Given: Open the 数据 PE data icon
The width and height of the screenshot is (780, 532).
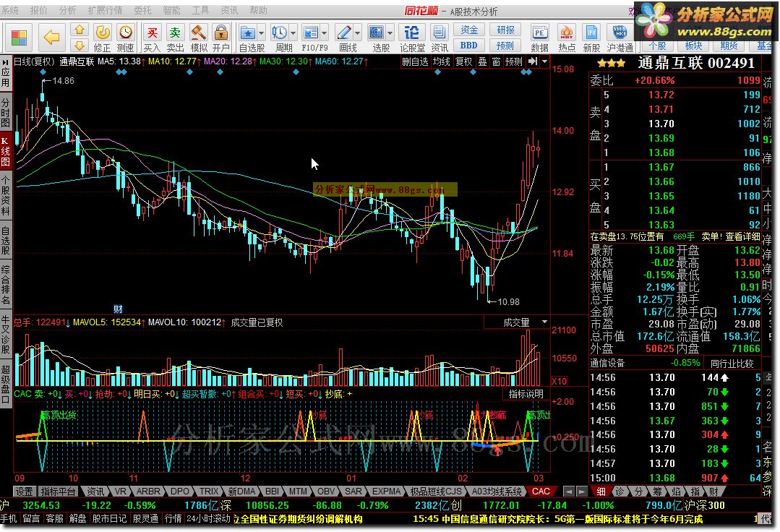Looking at the screenshot, I should [x=539, y=33].
